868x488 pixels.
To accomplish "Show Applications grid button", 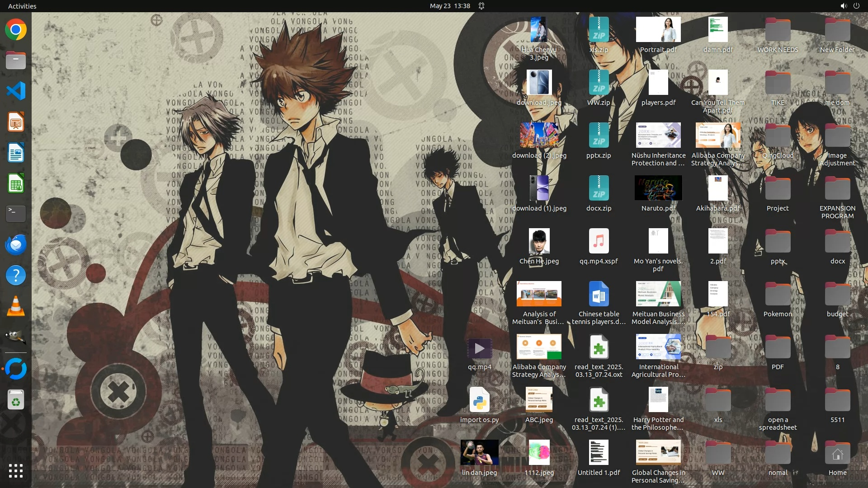I will coord(16,471).
